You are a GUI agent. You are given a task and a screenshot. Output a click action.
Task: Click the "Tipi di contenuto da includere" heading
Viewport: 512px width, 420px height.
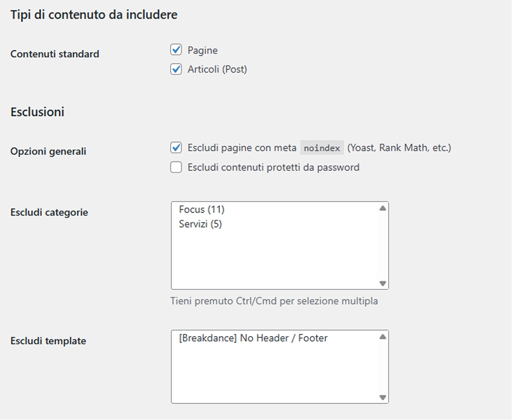click(94, 15)
